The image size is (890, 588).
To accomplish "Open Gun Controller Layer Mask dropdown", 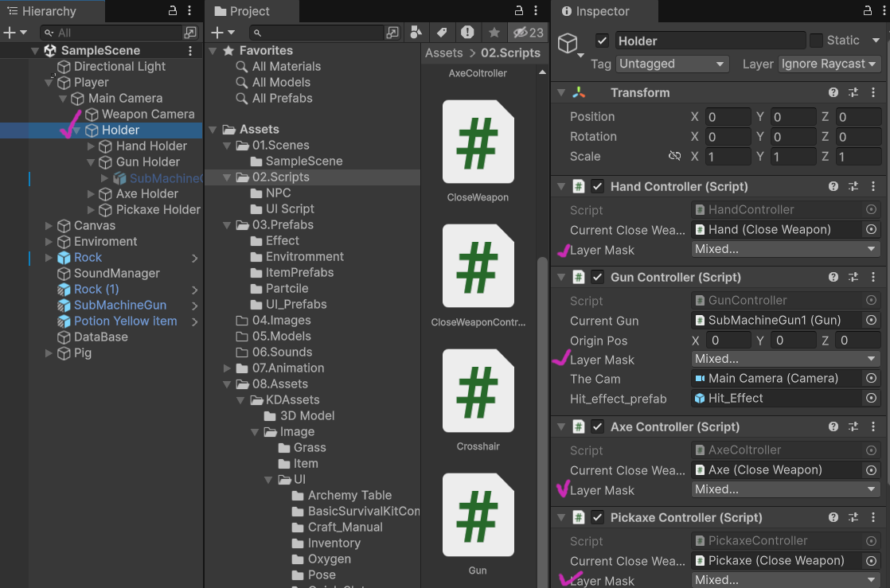I will tap(786, 359).
